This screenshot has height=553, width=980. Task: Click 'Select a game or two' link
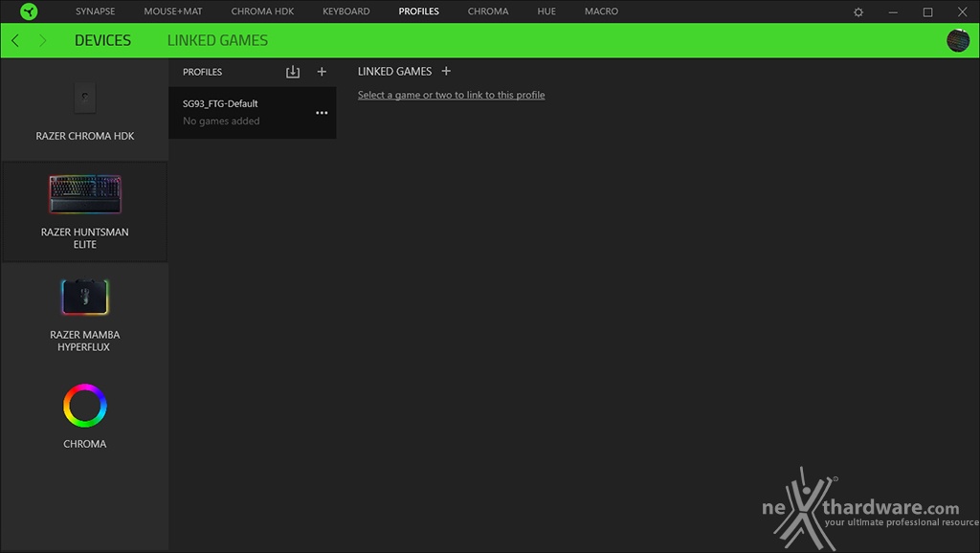point(452,95)
